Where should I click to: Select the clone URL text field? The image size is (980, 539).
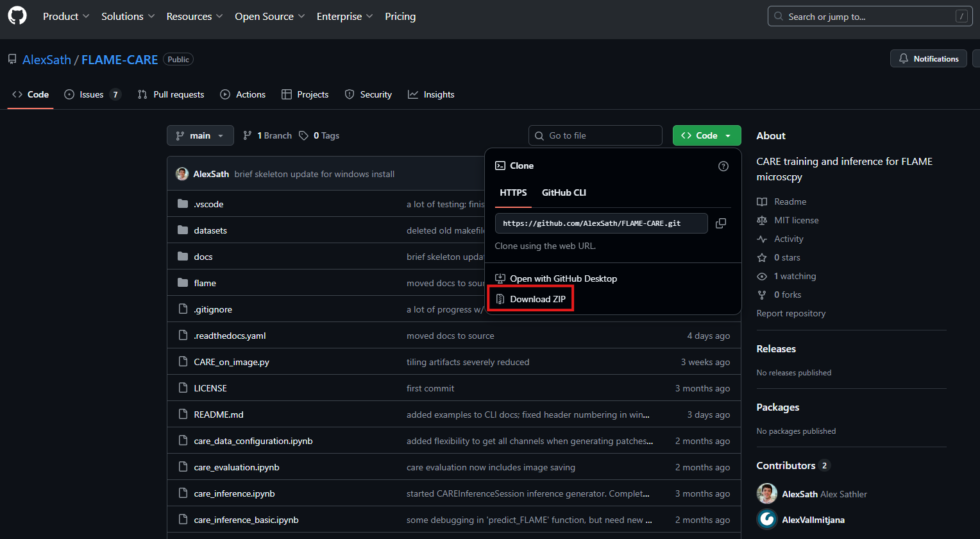click(602, 223)
